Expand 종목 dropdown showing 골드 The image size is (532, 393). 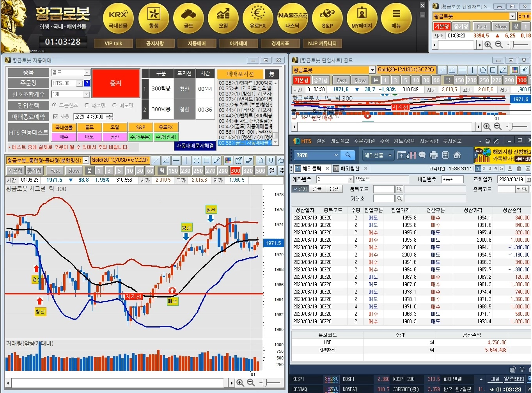coord(87,73)
